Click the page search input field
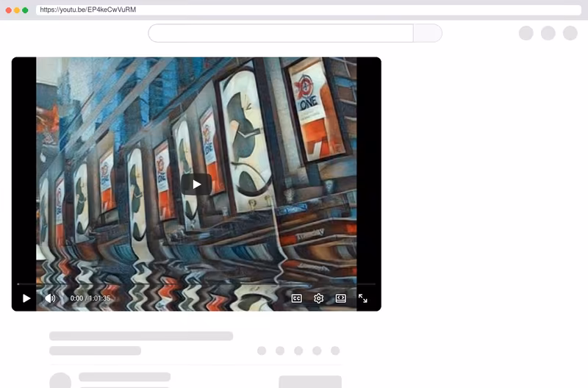Image resolution: width=588 pixels, height=388 pixels. (x=281, y=33)
